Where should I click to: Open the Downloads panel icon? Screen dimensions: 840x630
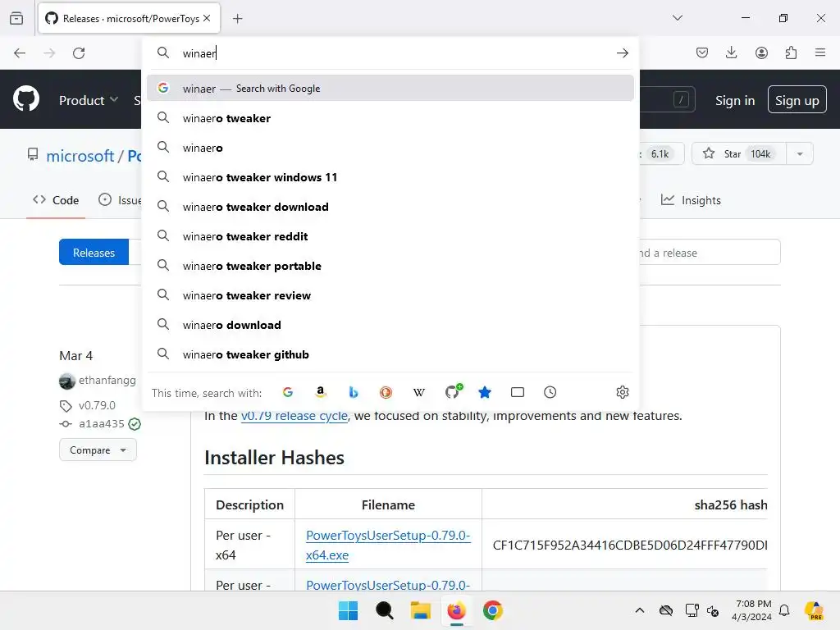click(731, 52)
